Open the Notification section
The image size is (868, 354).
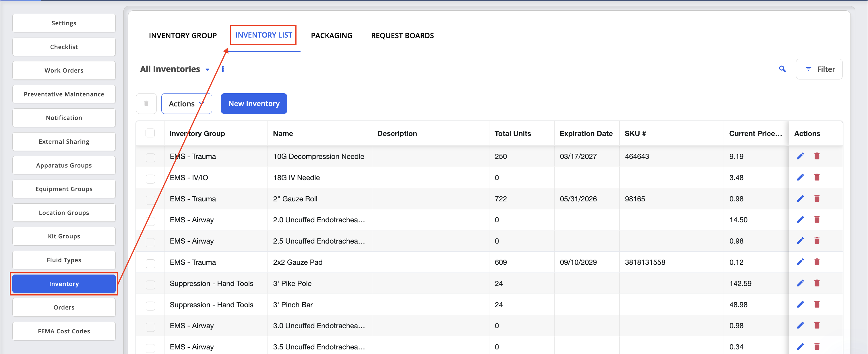pos(64,118)
